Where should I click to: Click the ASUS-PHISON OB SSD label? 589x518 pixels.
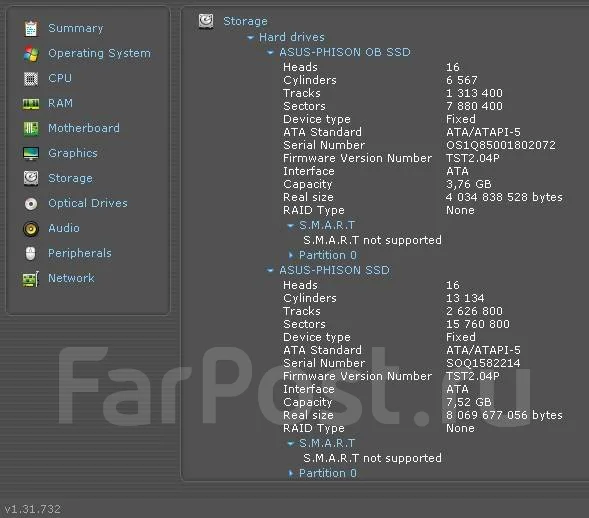point(345,52)
